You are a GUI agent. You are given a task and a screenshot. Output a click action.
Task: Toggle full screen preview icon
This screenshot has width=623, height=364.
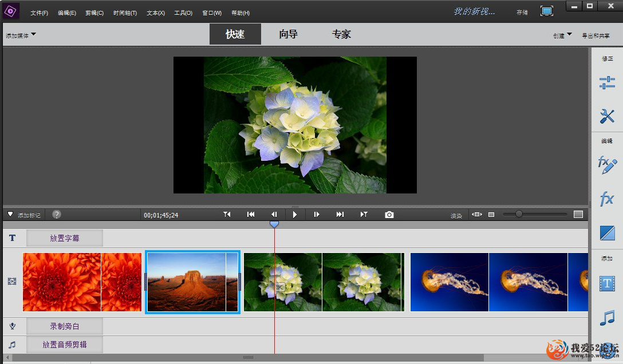[547, 11]
